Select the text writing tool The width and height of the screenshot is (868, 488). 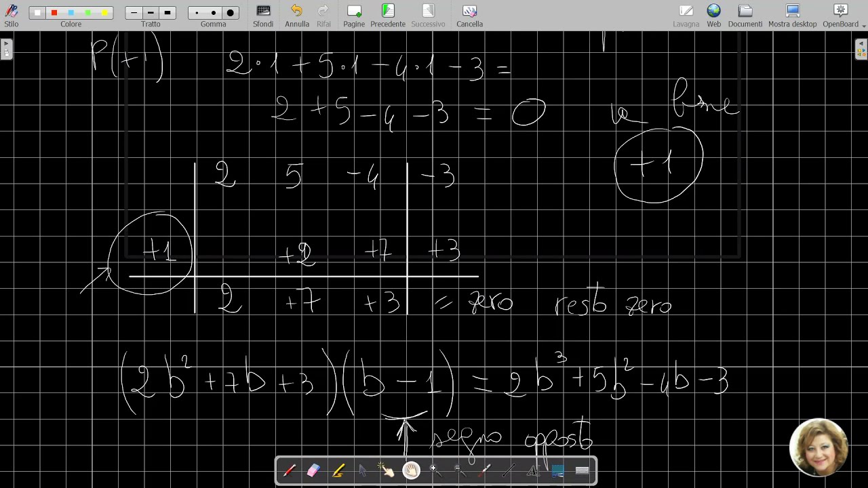click(x=534, y=470)
